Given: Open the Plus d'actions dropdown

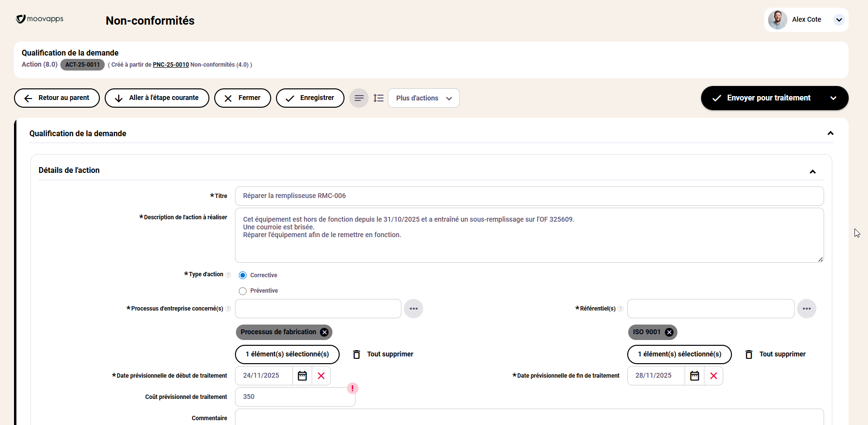Looking at the screenshot, I should [424, 98].
